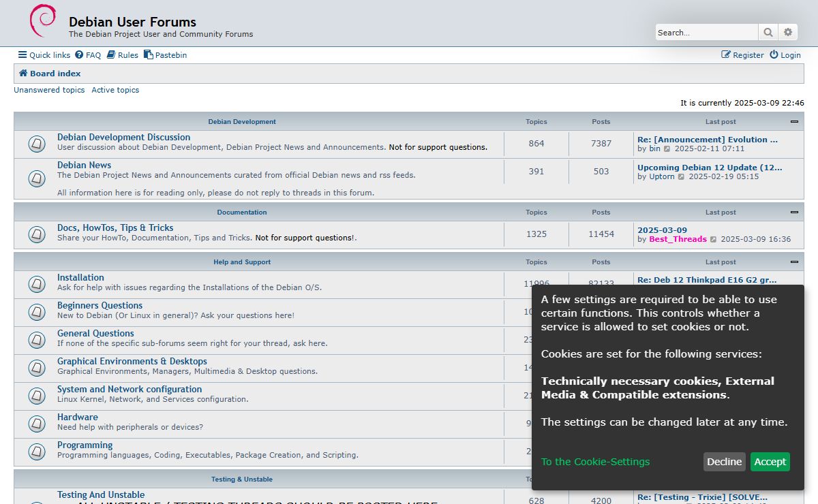Open the Pastebin link
The image size is (818, 504).
point(165,55)
